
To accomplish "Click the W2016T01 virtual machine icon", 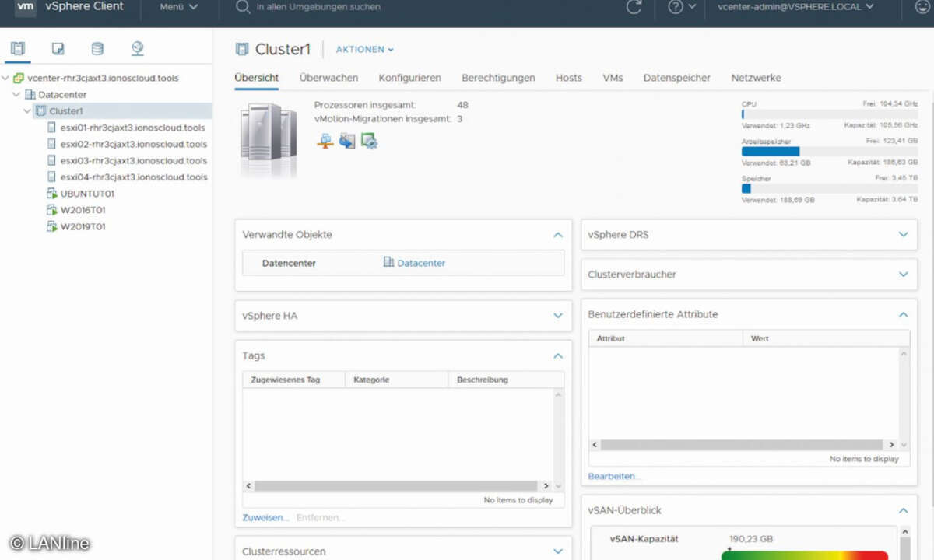I will pos(53,210).
